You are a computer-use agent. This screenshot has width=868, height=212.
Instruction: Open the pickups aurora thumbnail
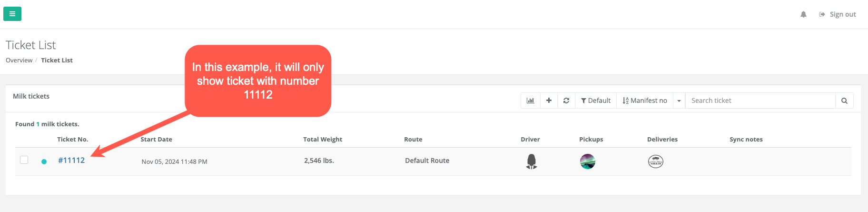pyautogui.click(x=588, y=162)
